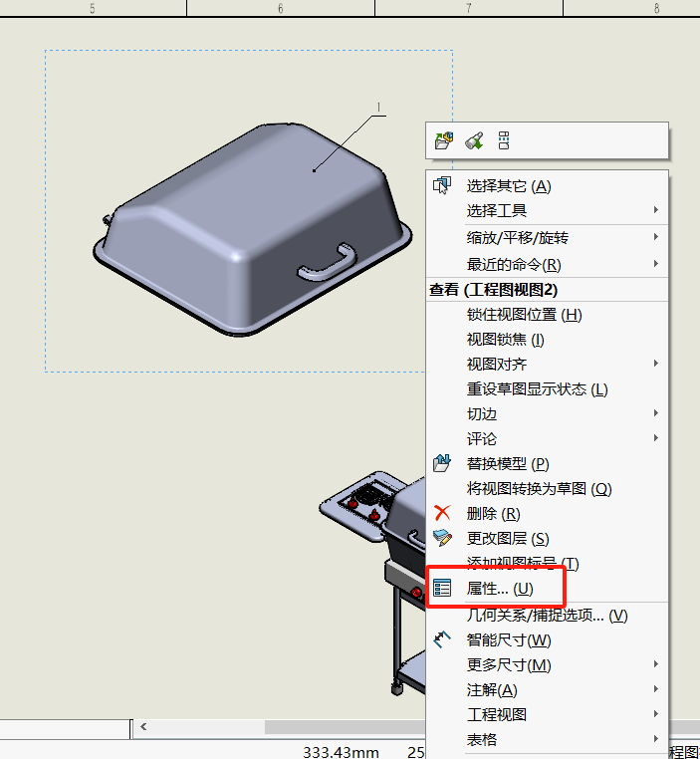Click the Zoom to Selection flashlight icon
Viewport: 700px width, 759px height.
pyautogui.click(x=474, y=140)
